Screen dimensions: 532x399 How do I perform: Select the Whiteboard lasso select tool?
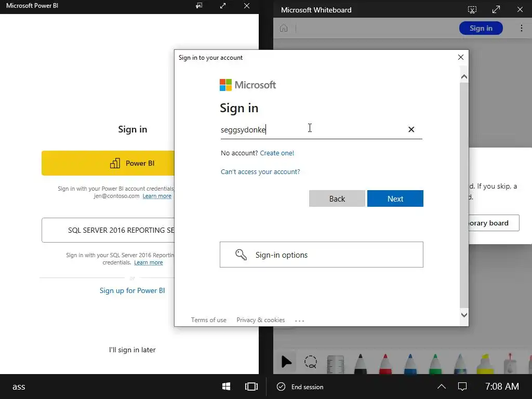click(x=311, y=362)
